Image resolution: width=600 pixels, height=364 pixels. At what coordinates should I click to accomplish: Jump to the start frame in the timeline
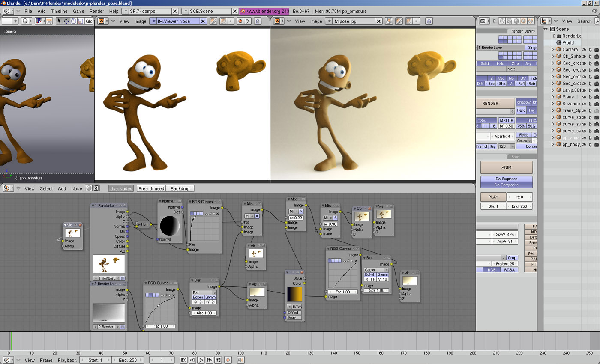[183, 360]
